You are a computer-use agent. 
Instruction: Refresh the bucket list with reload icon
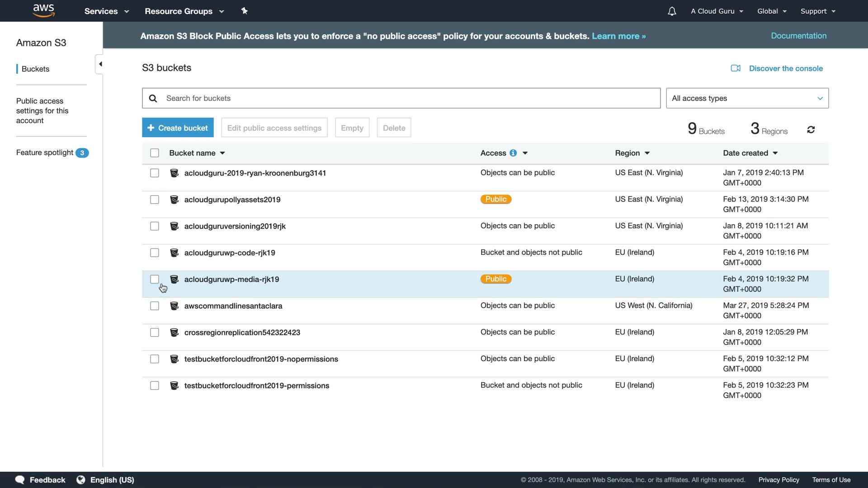[811, 130]
